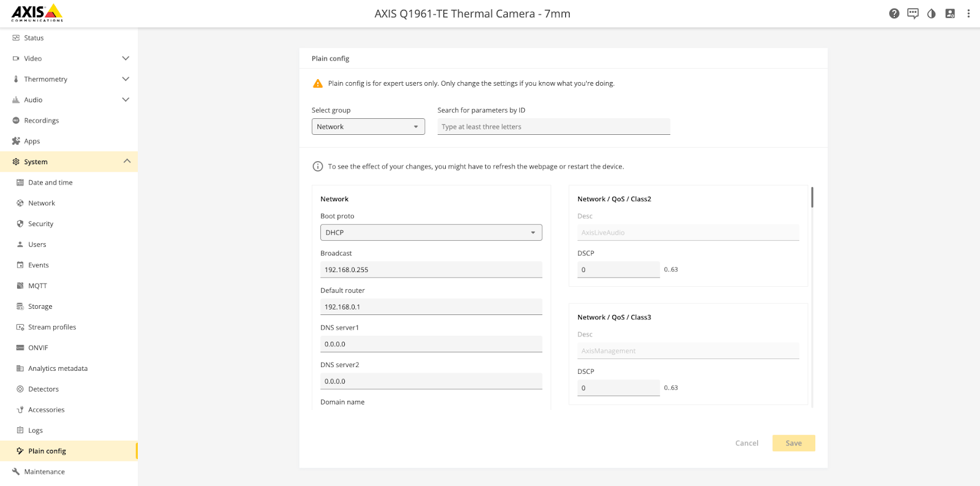
Task: Click the ONVIF icon in the sidebar
Action: tap(20, 347)
